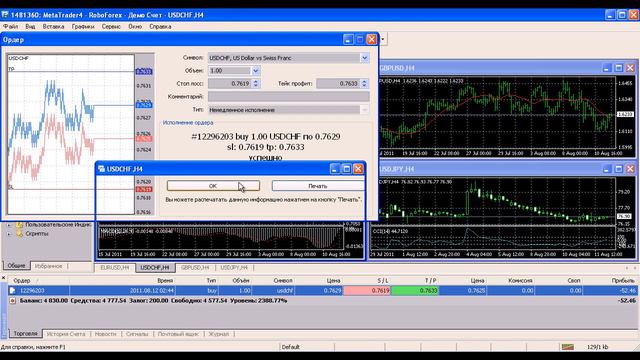Expand Пользовательские Индикаторы tree node
Image resolution: width=640 pixels, height=360 pixels.
click(x=9, y=225)
